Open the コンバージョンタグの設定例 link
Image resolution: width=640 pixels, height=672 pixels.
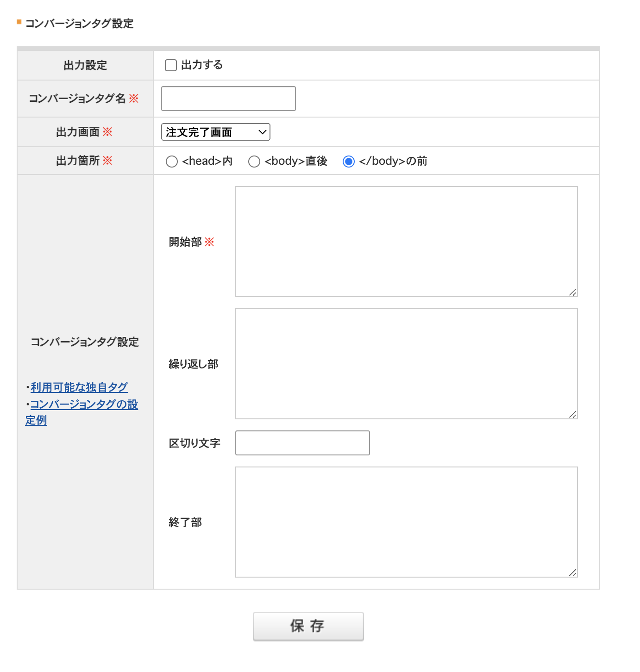click(x=84, y=404)
